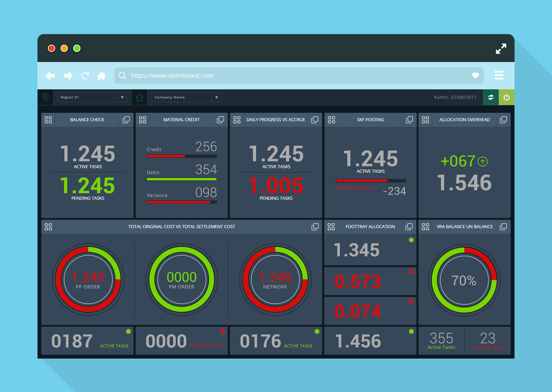Click the grid icon on the Balance Check widget
The image size is (552, 392).
pyautogui.click(x=48, y=120)
